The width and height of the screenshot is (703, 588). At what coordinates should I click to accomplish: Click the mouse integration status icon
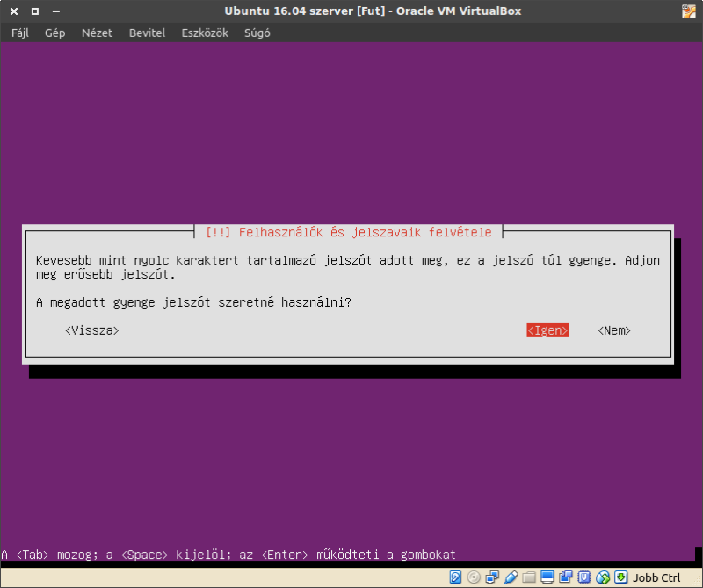(x=603, y=577)
